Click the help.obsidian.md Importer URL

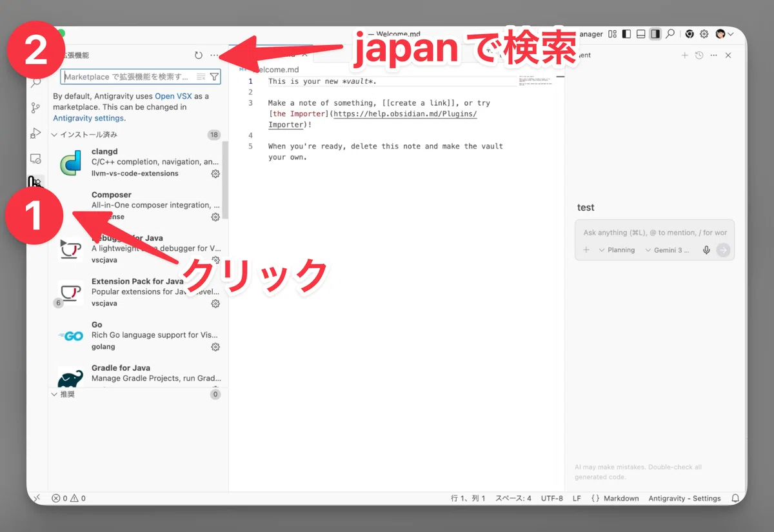click(x=405, y=113)
